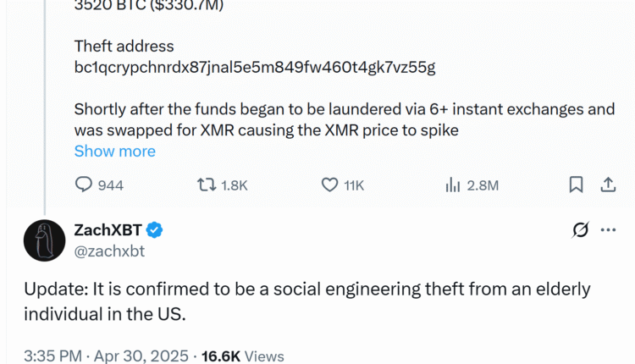Click the 'Theft address' label
Image resolution: width=635 pixels, height=364 pixels.
pyautogui.click(x=124, y=47)
